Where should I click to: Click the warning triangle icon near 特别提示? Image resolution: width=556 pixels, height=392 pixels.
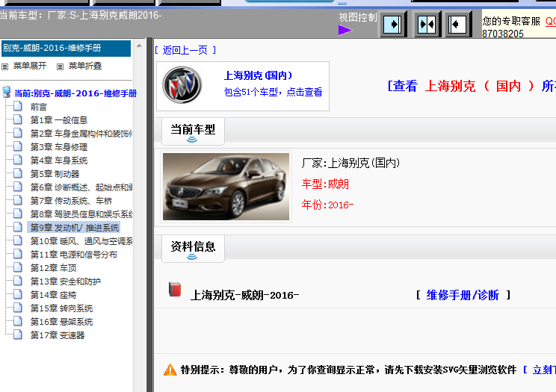(170, 370)
